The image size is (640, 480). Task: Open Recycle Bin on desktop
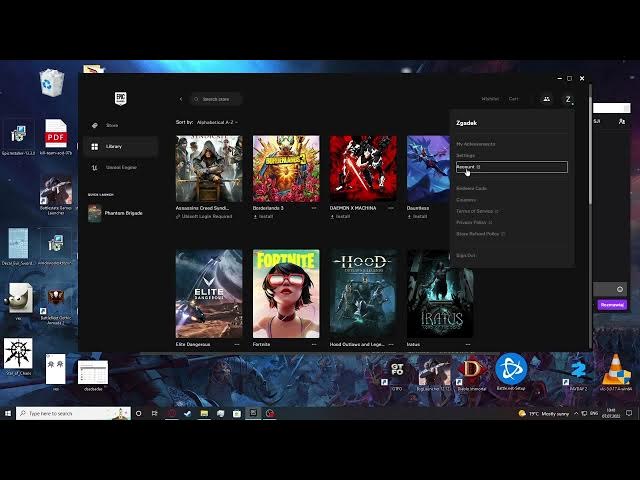point(52,83)
